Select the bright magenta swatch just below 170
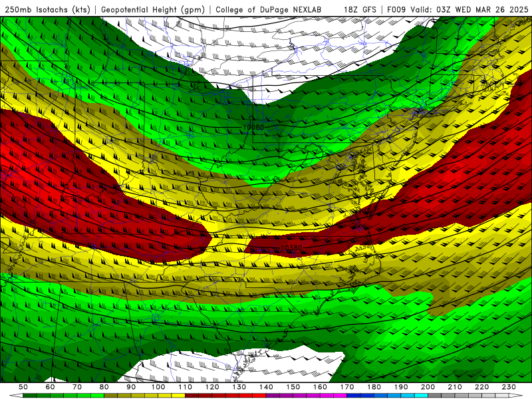Image resolution: width=532 pixels, height=399 pixels. click(x=340, y=396)
